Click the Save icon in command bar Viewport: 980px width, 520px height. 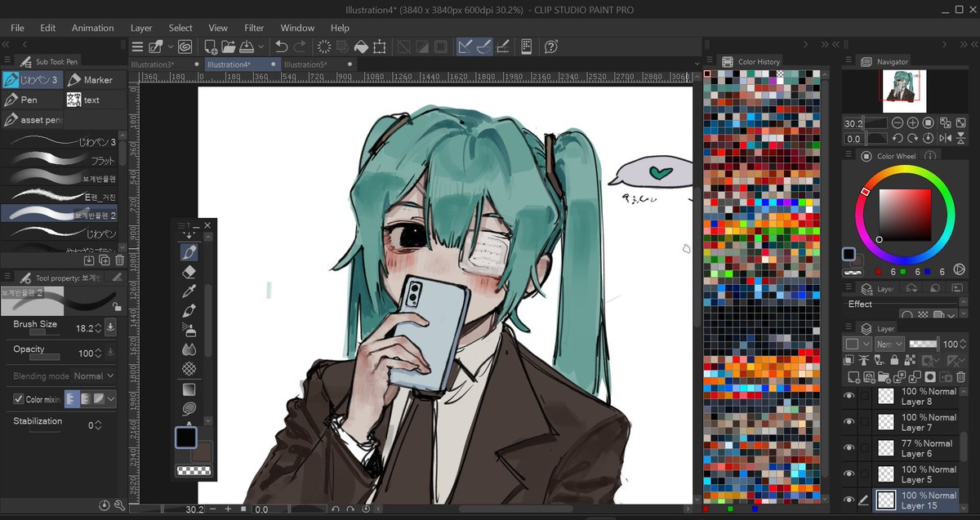pyautogui.click(x=245, y=47)
